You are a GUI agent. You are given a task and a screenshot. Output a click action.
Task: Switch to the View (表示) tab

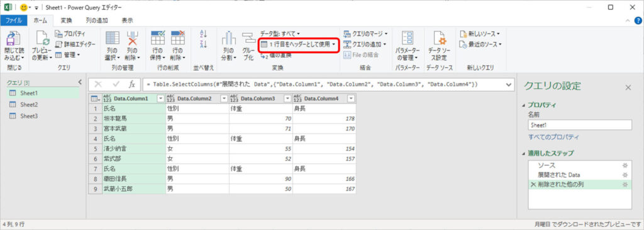pos(127,20)
